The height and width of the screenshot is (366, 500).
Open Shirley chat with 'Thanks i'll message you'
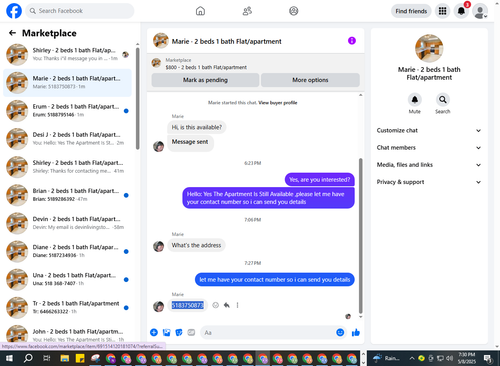tap(67, 54)
